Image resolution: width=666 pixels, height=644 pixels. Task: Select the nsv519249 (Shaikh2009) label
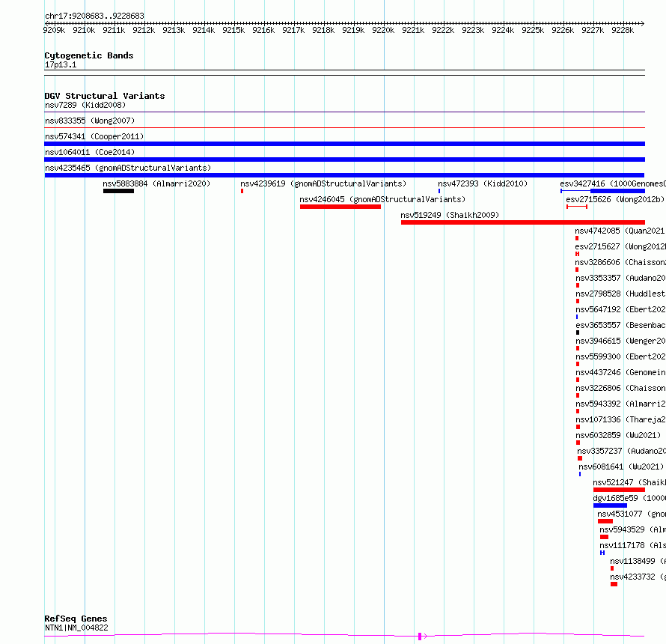(450, 215)
